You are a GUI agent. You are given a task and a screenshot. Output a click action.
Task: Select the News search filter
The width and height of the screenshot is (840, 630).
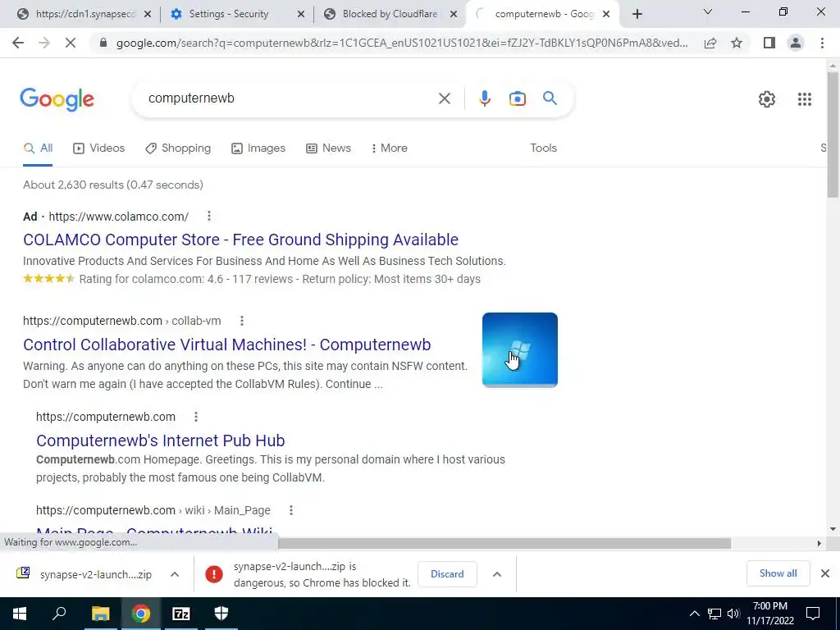328,148
